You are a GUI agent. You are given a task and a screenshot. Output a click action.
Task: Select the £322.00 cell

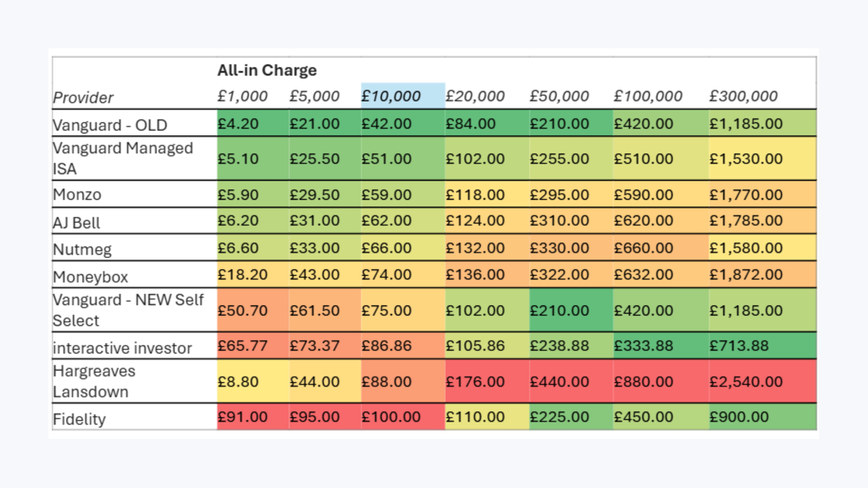point(571,275)
